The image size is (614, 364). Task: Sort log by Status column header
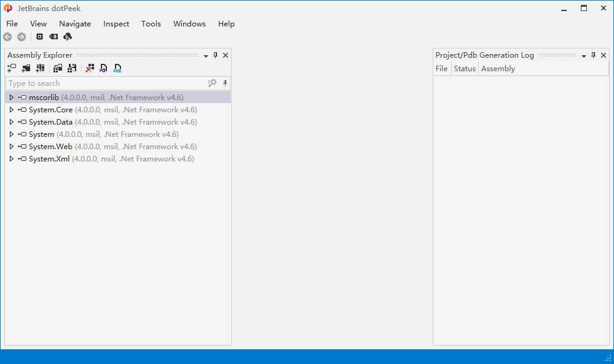point(465,68)
